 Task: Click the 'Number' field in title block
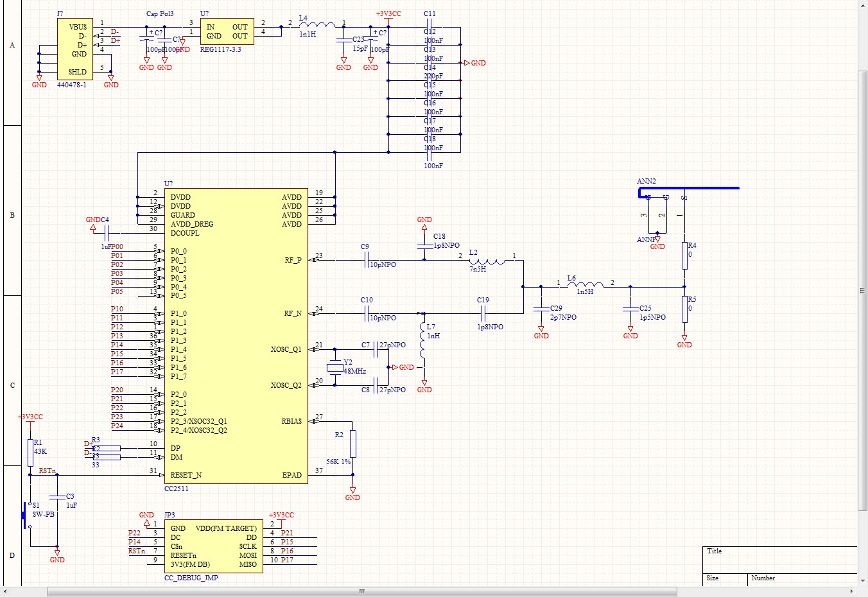click(763, 578)
